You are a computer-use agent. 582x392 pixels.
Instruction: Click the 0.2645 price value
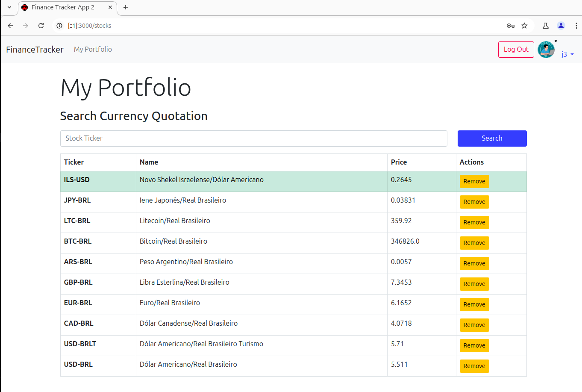coord(401,180)
